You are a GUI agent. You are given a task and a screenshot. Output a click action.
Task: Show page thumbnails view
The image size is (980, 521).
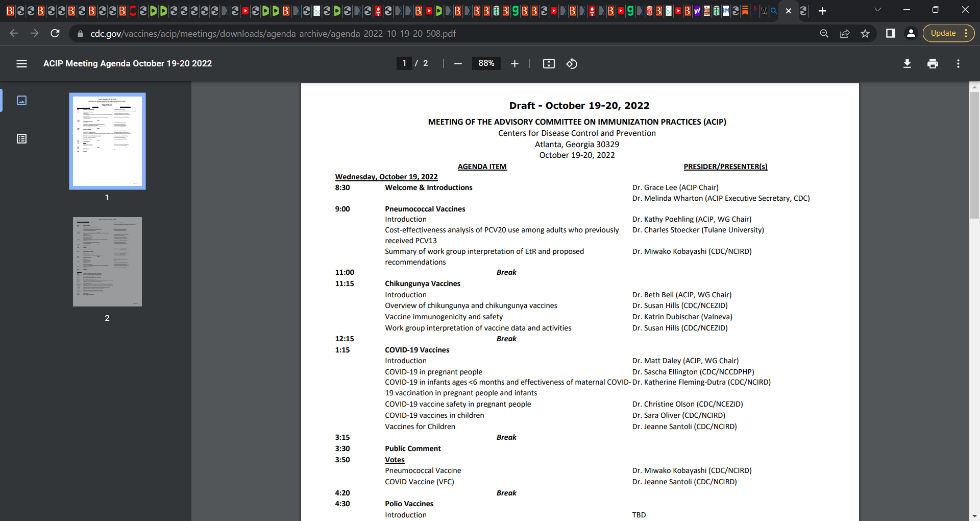(21, 100)
